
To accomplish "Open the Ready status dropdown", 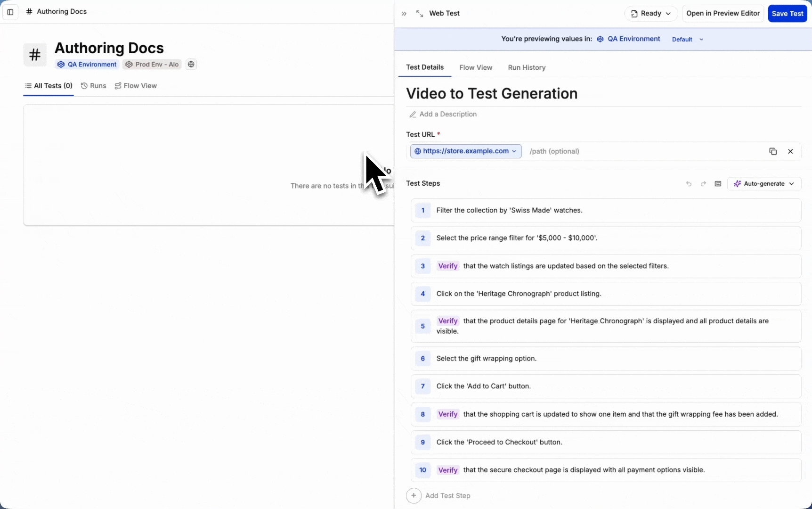I will pos(651,14).
